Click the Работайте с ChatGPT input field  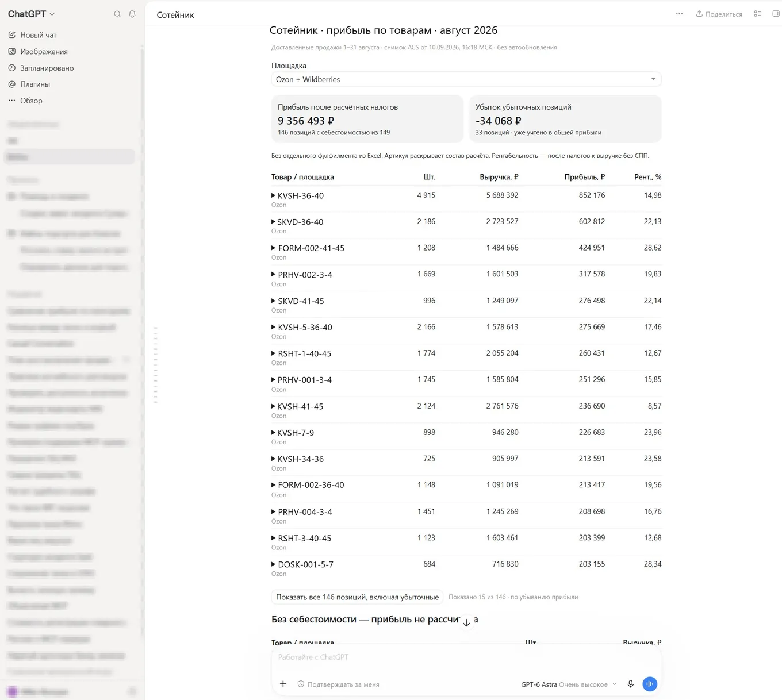click(466, 657)
